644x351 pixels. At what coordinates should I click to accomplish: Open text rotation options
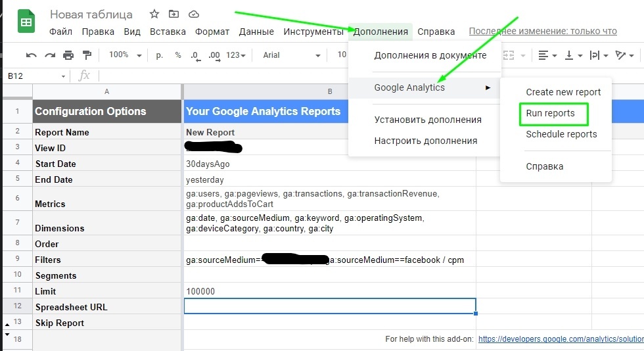click(624, 55)
